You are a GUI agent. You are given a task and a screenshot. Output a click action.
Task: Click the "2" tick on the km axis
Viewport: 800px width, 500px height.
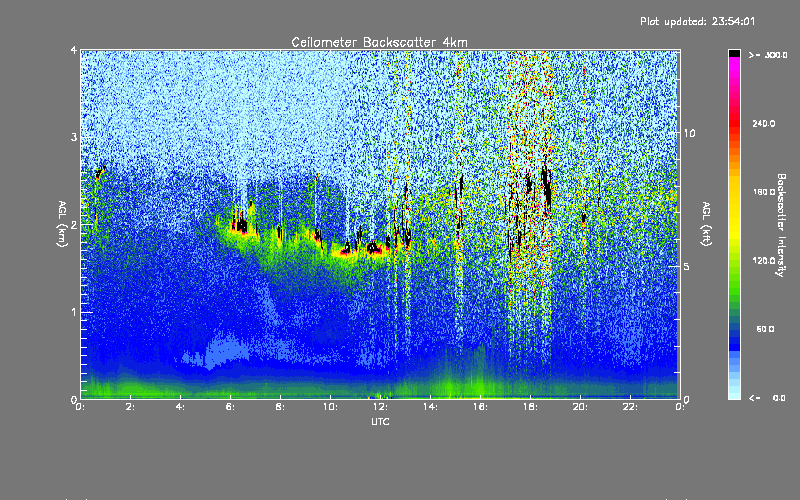click(74, 224)
